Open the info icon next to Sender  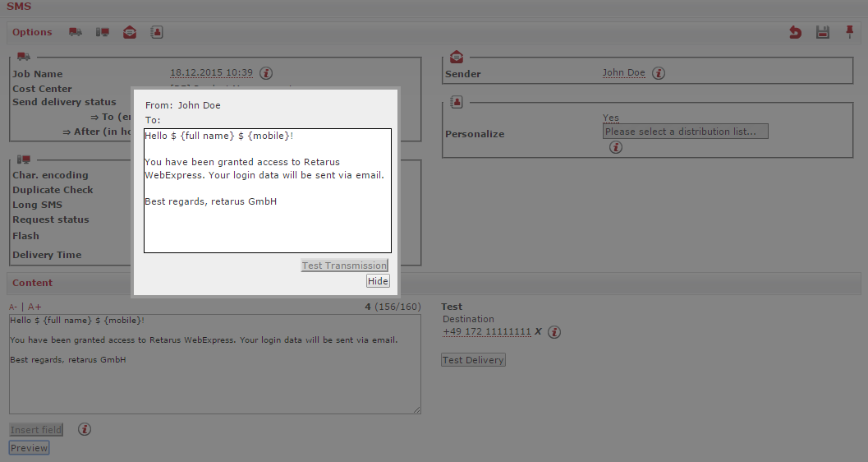click(659, 73)
